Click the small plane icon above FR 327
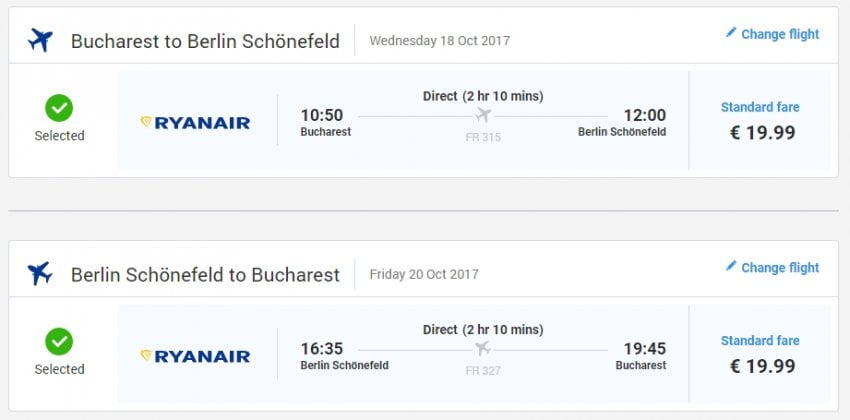 (483, 348)
